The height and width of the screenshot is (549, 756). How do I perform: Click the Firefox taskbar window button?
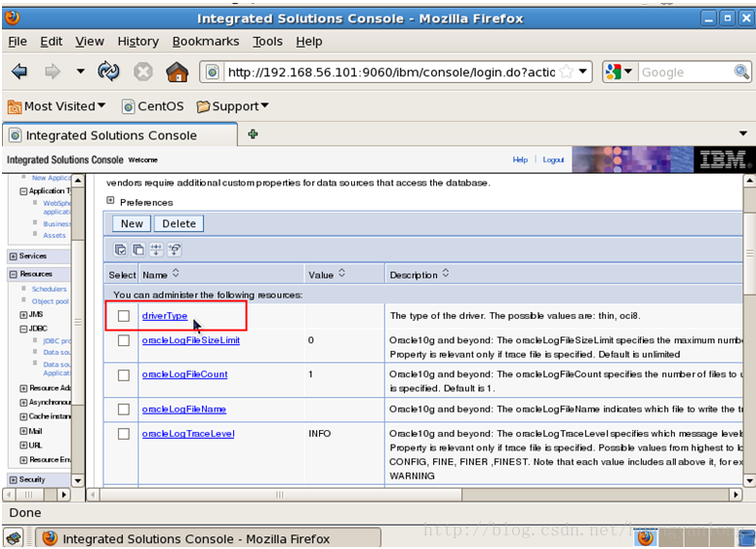click(209, 538)
